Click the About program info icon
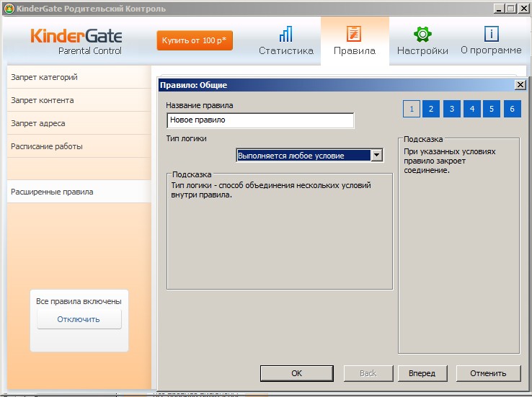 pyautogui.click(x=491, y=35)
